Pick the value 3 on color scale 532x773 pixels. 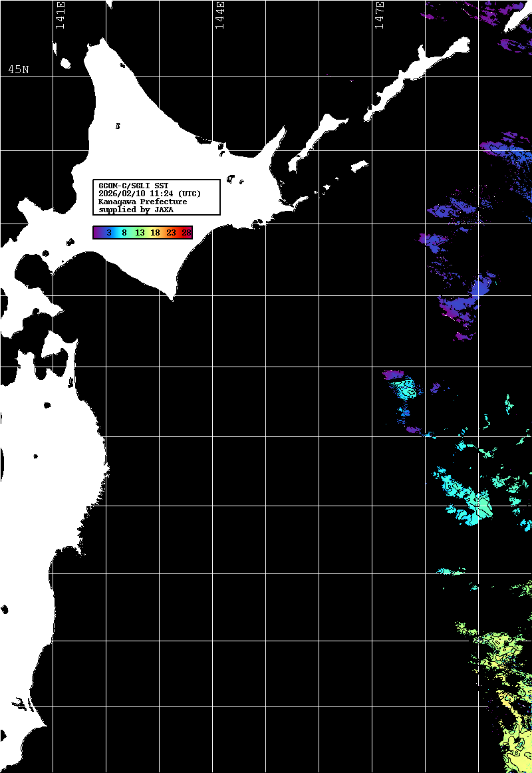[108, 233]
